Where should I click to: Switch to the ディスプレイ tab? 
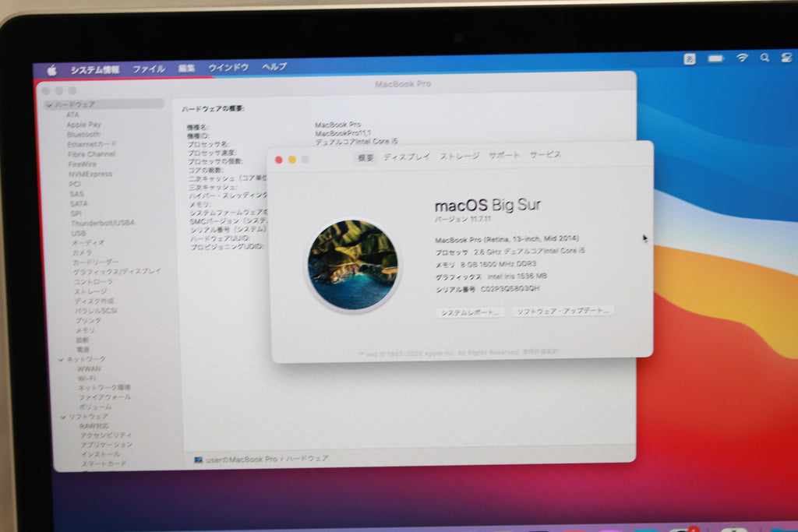coord(407,157)
